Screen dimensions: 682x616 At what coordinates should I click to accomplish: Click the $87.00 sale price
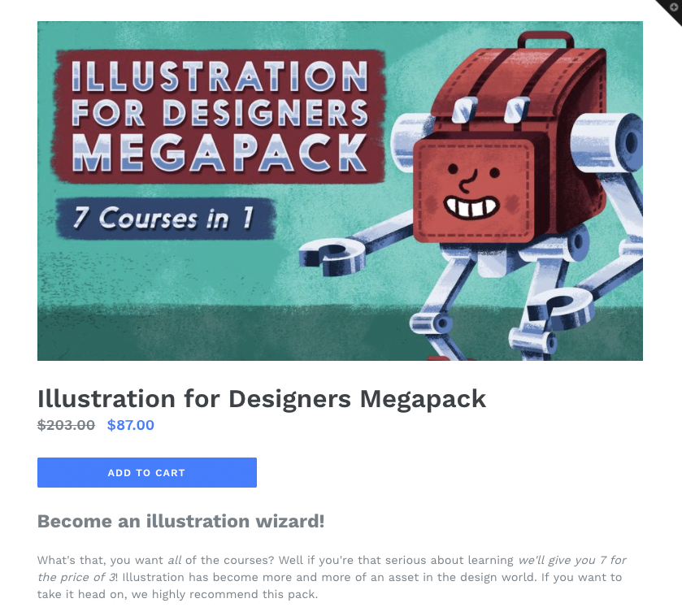click(131, 425)
